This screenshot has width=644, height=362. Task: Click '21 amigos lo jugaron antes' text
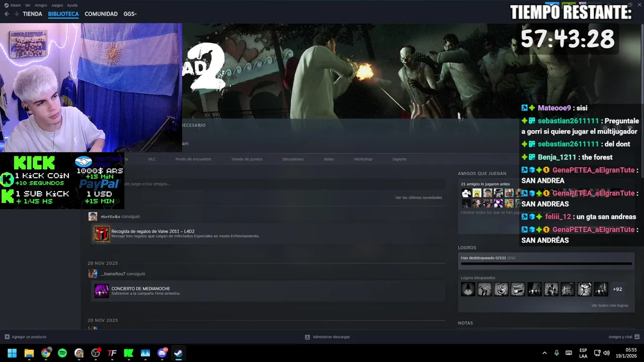point(485,184)
